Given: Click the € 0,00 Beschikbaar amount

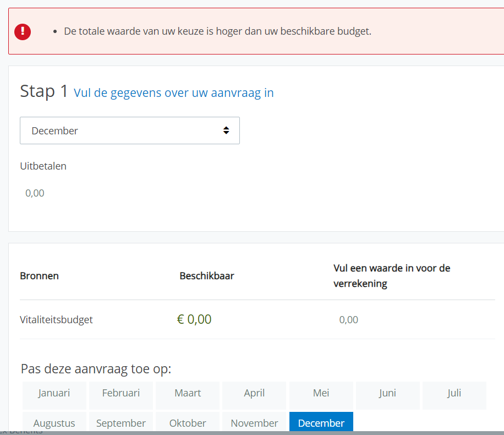Looking at the screenshot, I should click(194, 319).
